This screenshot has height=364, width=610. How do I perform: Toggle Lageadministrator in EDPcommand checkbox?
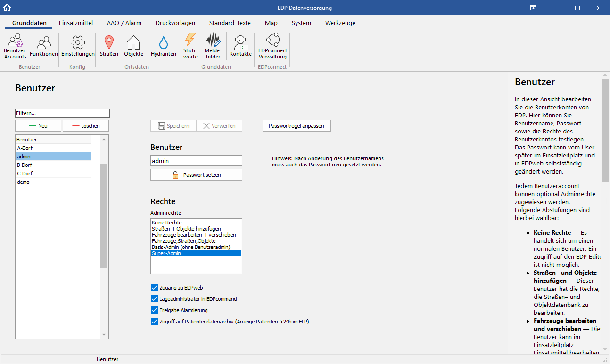pyautogui.click(x=154, y=298)
